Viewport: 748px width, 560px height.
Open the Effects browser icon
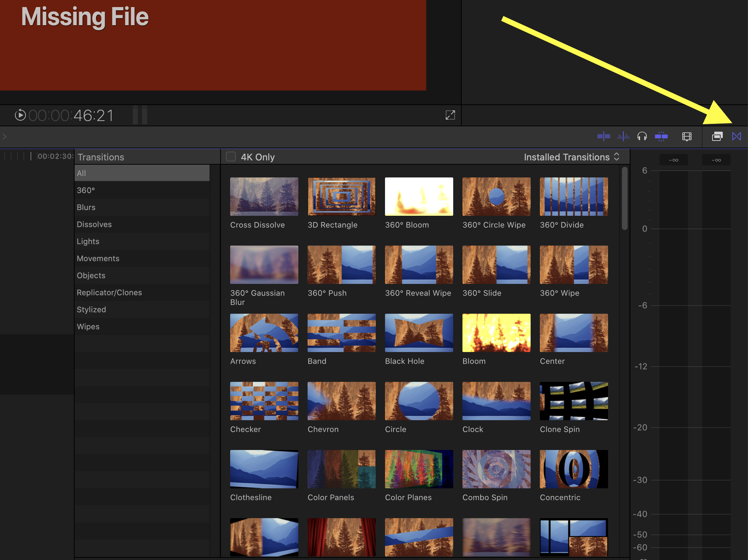[717, 136]
